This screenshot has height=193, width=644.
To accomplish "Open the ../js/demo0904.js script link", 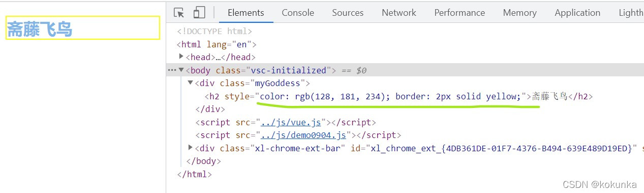I will pos(303,135).
